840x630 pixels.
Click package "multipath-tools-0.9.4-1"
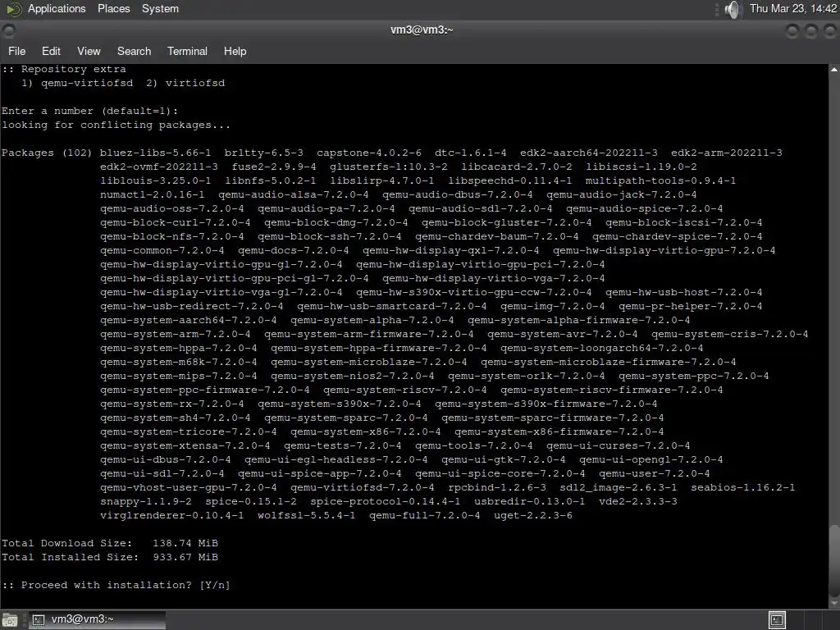[x=660, y=180]
